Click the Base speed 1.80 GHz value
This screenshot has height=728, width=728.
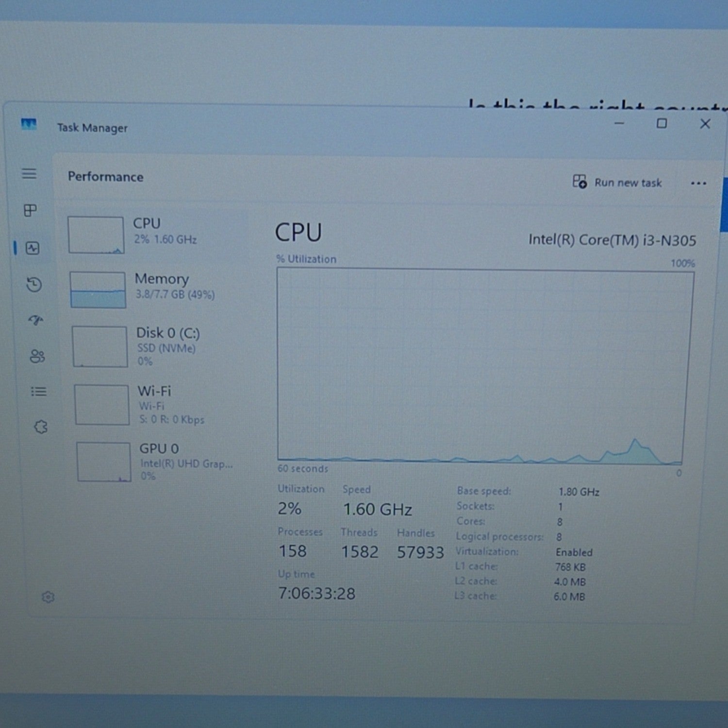579,492
